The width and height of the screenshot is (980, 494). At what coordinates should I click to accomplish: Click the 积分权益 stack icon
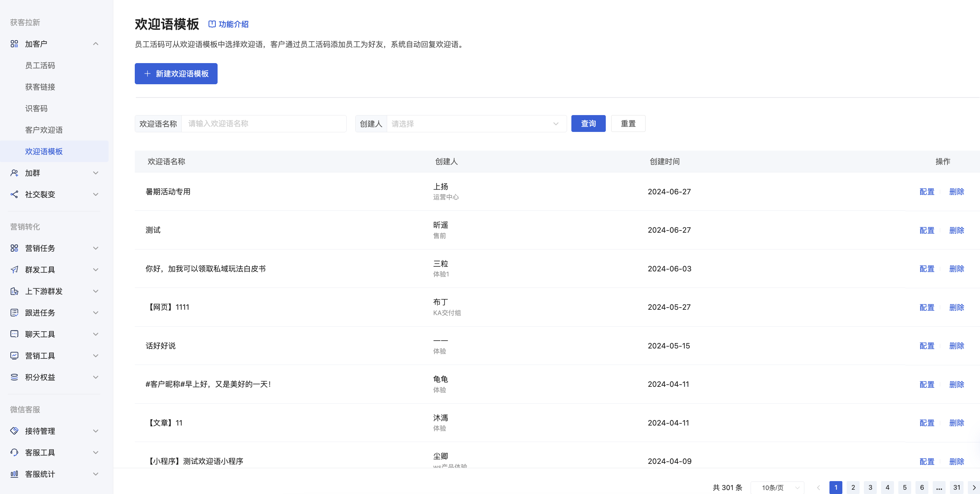click(x=14, y=377)
